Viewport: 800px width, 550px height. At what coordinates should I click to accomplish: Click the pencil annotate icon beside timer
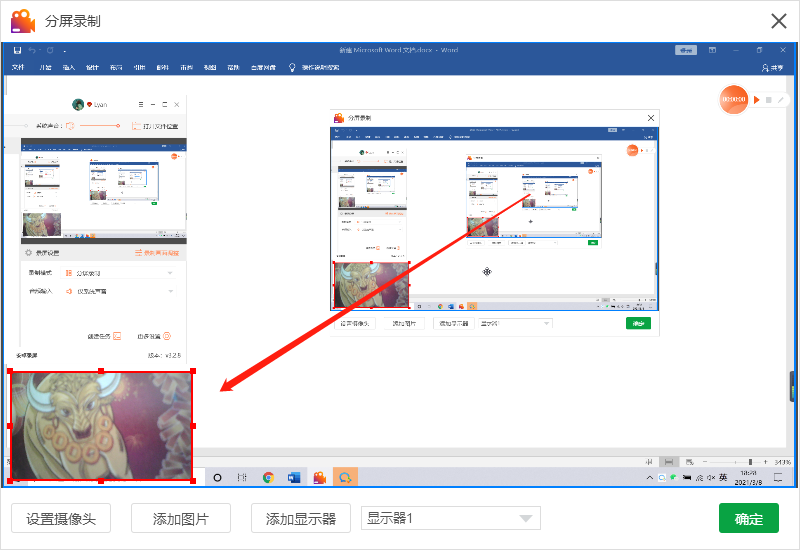pos(781,100)
